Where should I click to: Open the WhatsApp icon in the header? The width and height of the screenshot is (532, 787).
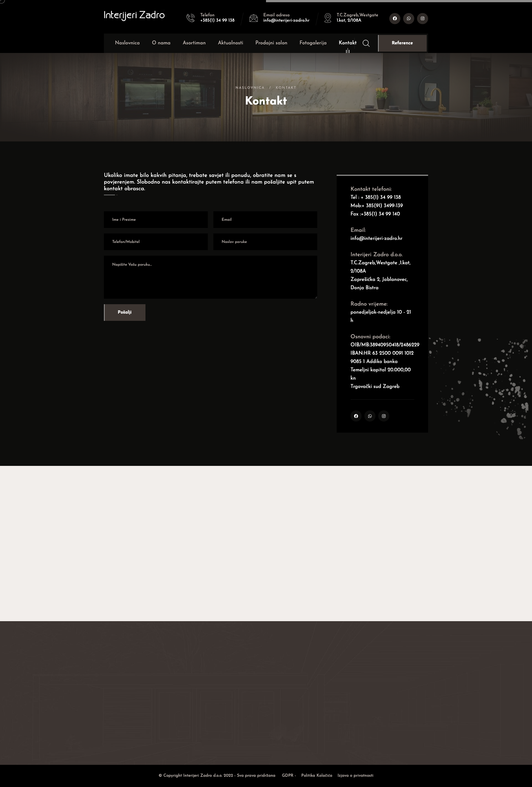[x=408, y=18]
